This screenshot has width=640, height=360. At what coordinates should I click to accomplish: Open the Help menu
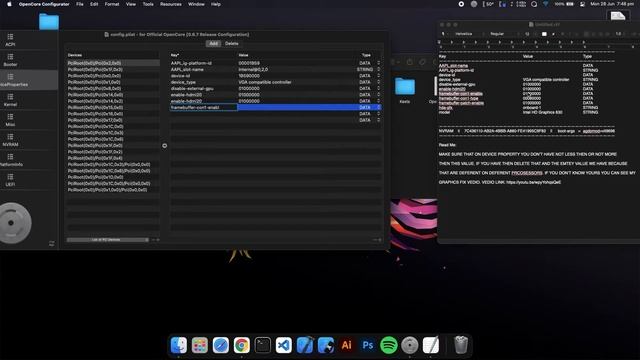(x=216, y=4)
